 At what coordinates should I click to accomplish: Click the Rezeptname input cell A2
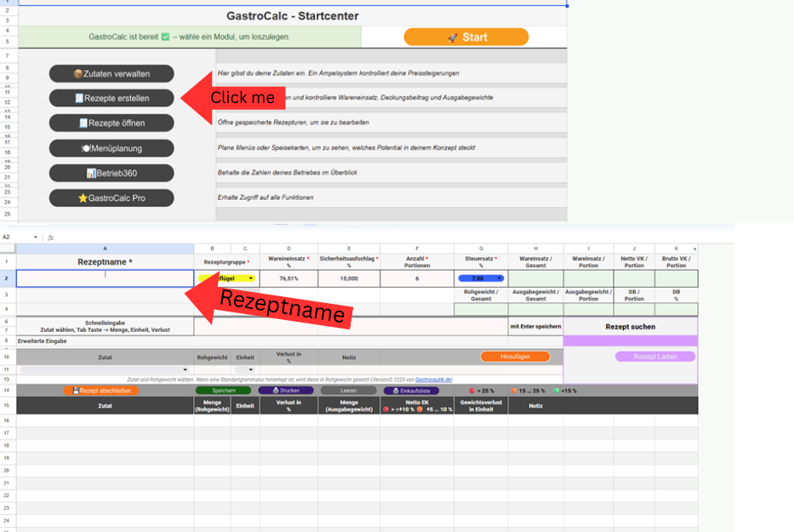coord(105,278)
